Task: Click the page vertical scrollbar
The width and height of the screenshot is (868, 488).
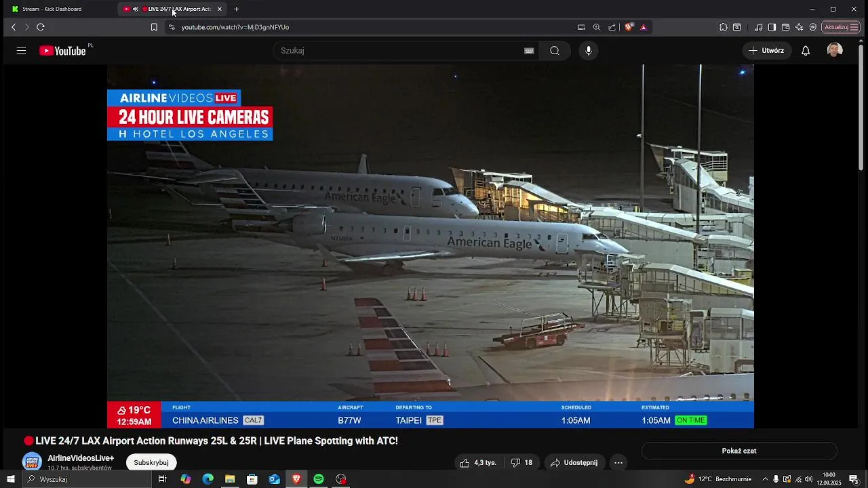Action: click(861, 106)
